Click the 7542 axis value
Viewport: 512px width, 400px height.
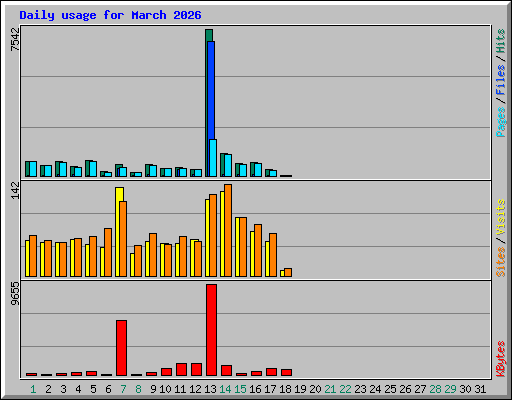tap(15, 40)
